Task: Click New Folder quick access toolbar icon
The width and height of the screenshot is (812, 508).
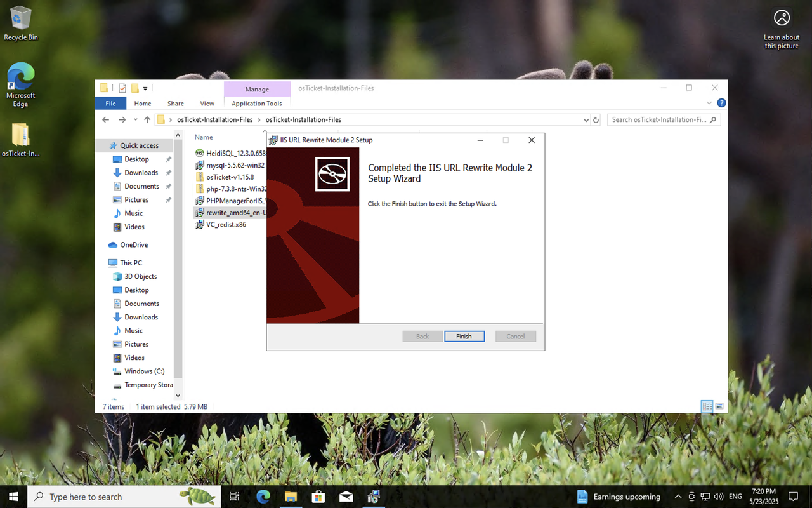Action: point(135,88)
